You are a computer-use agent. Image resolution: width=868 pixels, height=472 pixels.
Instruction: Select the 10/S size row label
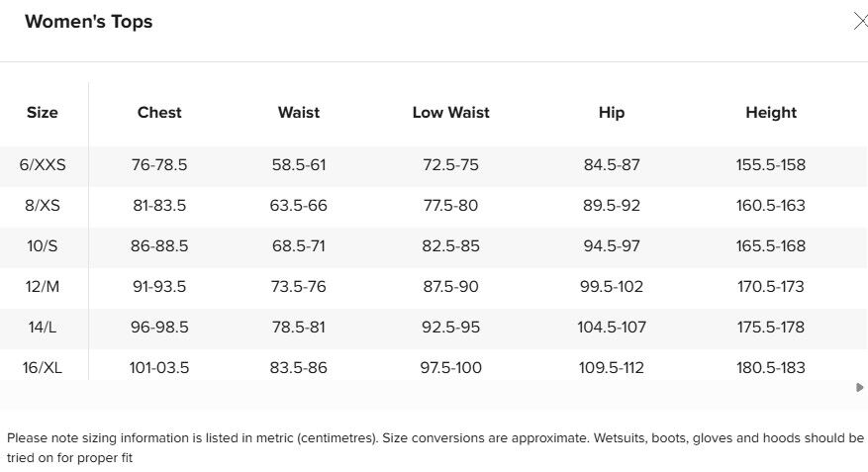[43, 246]
